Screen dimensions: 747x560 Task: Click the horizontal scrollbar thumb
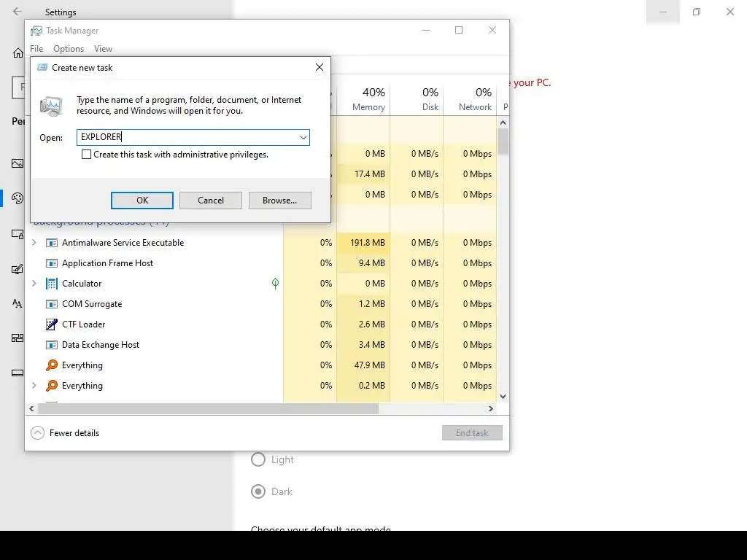coord(208,408)
